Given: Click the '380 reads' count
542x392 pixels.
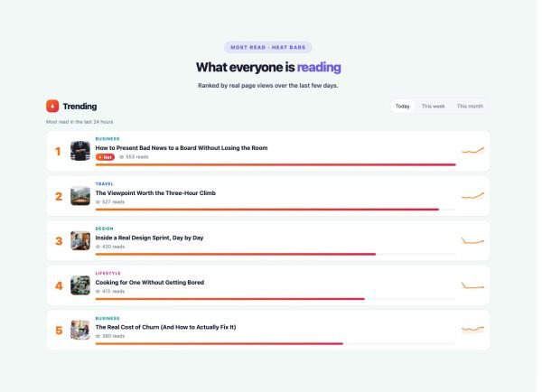Looking at the screenshot, I should pyautogui.click(x=114, y=336).
